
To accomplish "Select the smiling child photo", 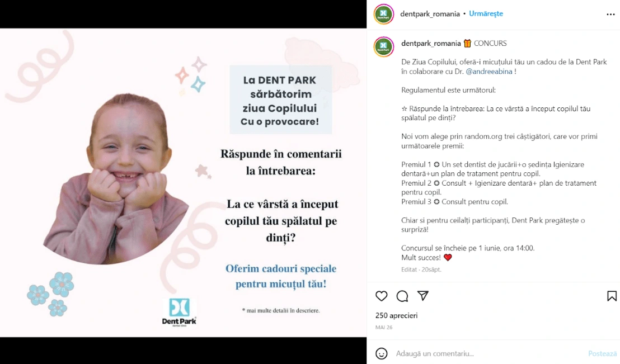I will coord(116,179).
